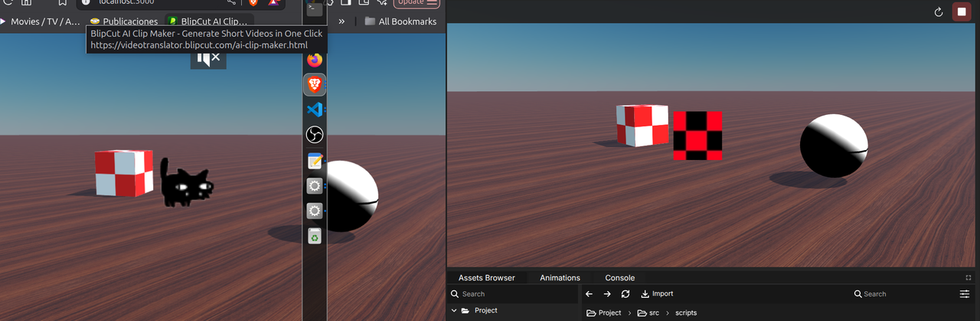The width and height of the screenshot is (980, 321).
Task: Stop the running scene with the red stop button
Action: click(x=961, y=11)
